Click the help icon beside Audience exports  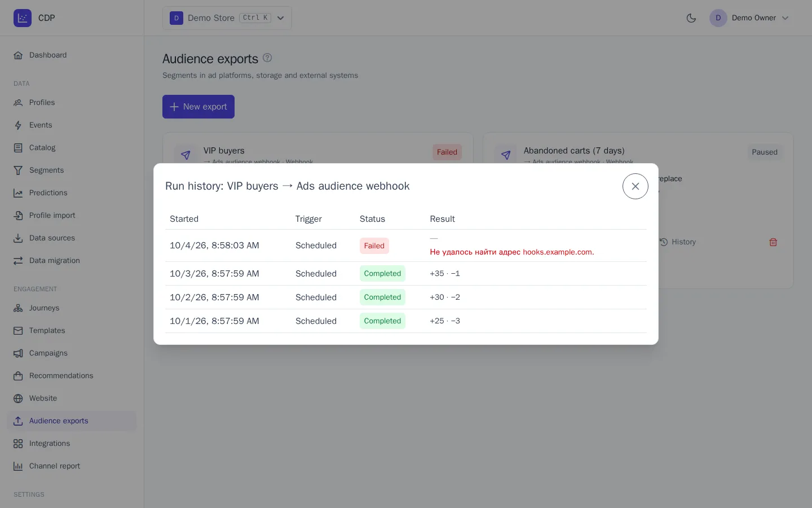pos(267,58)
